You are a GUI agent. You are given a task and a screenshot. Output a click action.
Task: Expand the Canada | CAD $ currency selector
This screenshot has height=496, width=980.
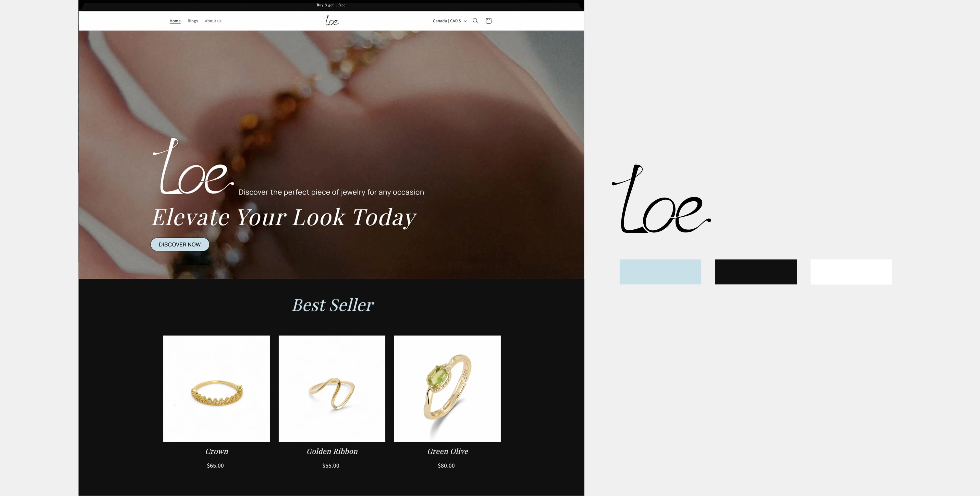point(449,21)
